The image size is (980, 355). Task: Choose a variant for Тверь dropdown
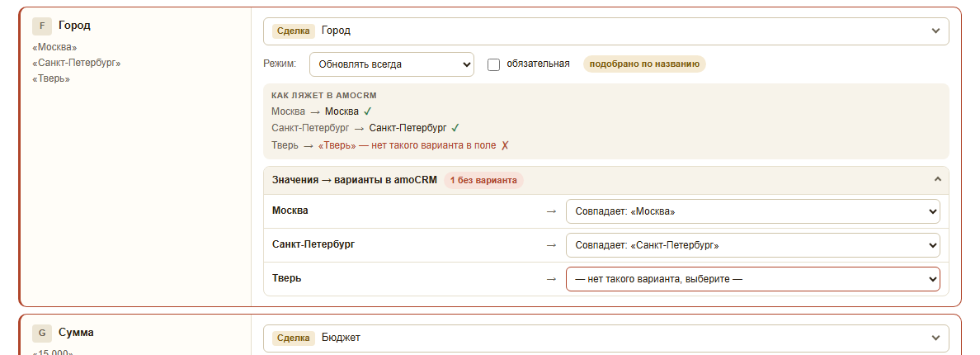[x=752, y=279]
